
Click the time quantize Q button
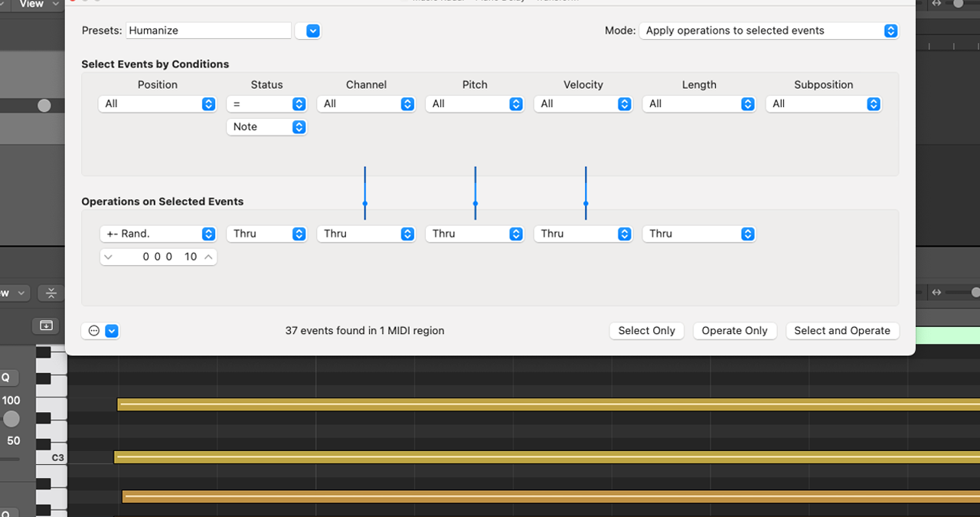[6, 377]
